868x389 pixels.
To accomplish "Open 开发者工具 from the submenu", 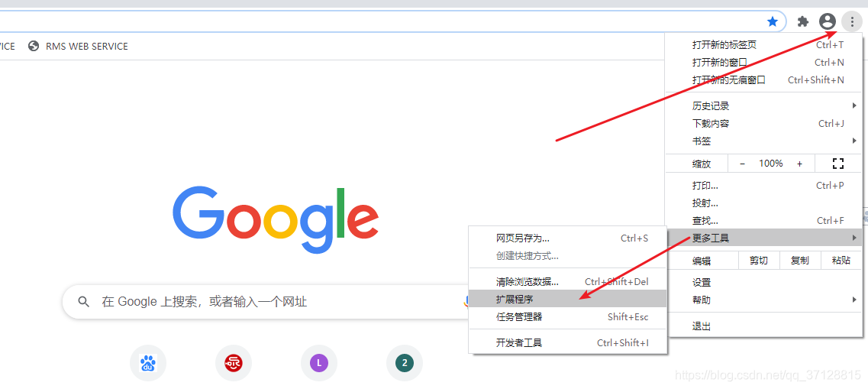I will (x=567, y=342).
